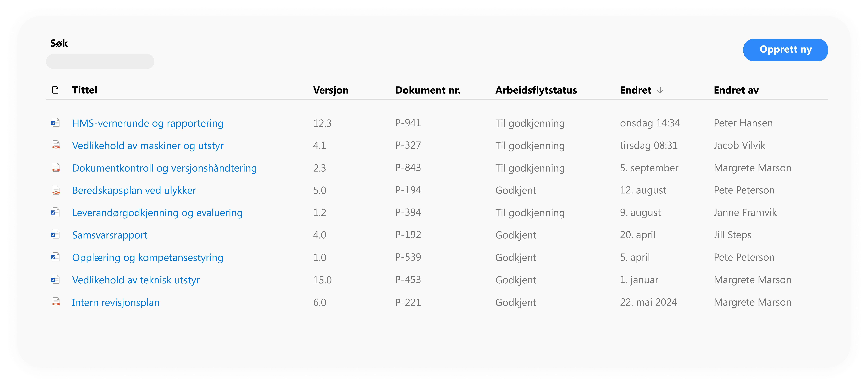The height and width of the screenshot is (386, 868).
Task: Click the Opprett ny button
Action: point(785,50)
